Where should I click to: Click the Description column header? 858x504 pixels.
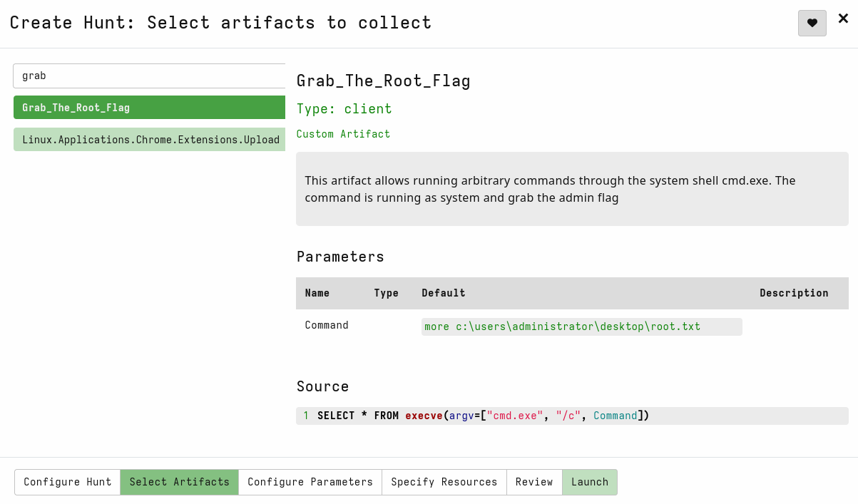794,293
